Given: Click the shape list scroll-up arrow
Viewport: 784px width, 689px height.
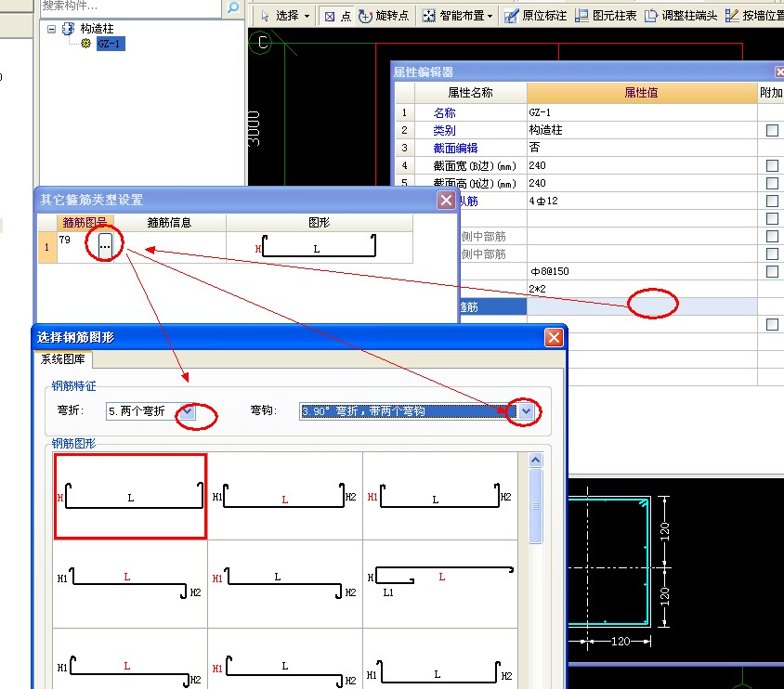Looking at the screenshot, I should coord(535,461).
